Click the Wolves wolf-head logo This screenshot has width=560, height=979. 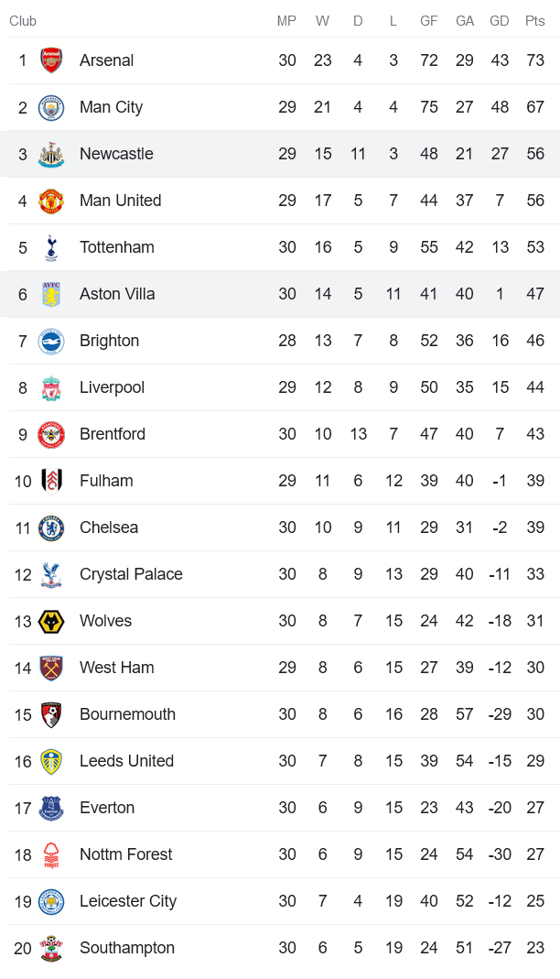pos(51,621)
